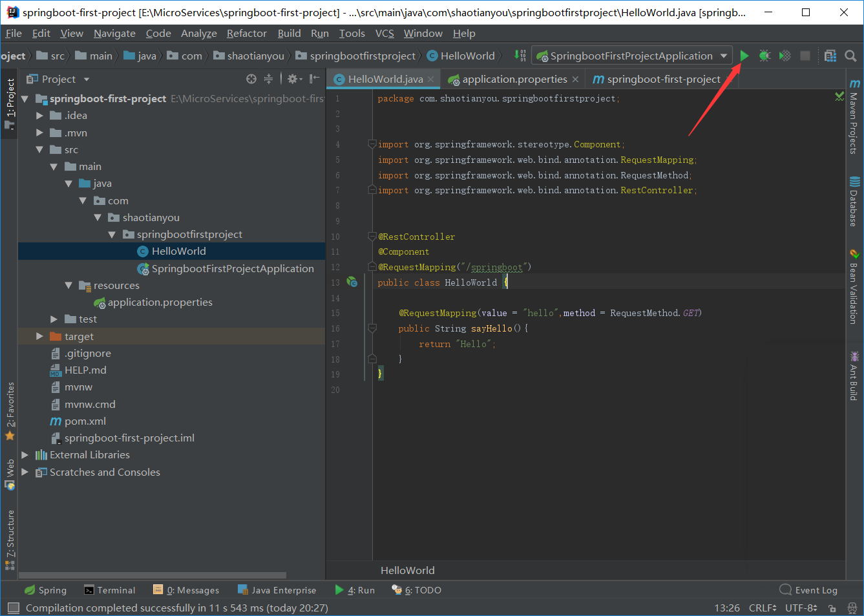Screen dimensions: 864x616
Task: Toggle the 4: Run tool window
Action: coord(355,590)
